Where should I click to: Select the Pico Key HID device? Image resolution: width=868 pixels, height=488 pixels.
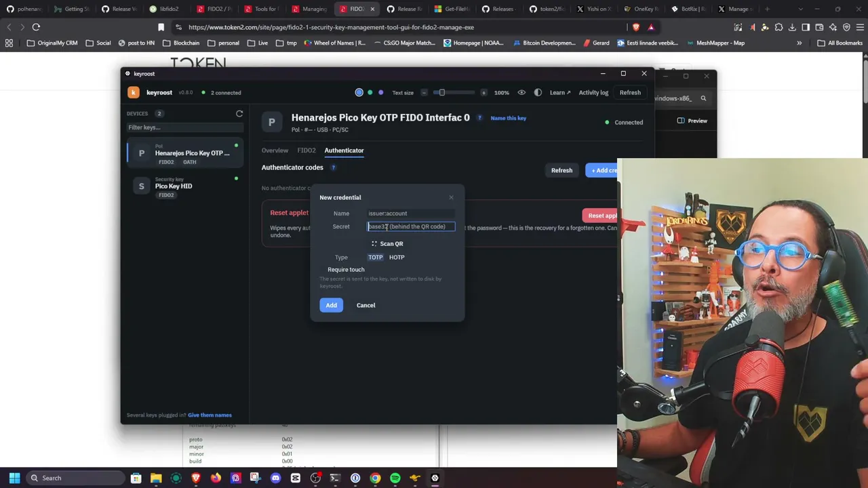[184, 186]
